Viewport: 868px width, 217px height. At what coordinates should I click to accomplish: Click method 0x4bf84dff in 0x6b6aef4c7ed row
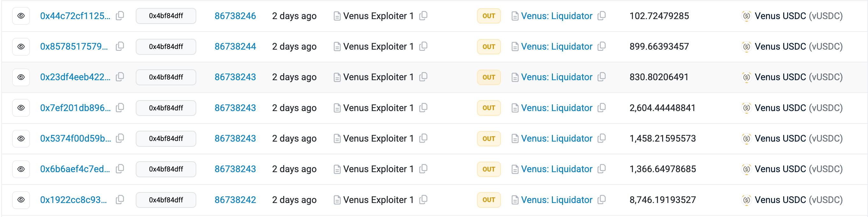pyautogui.click(x=166, y=169)
